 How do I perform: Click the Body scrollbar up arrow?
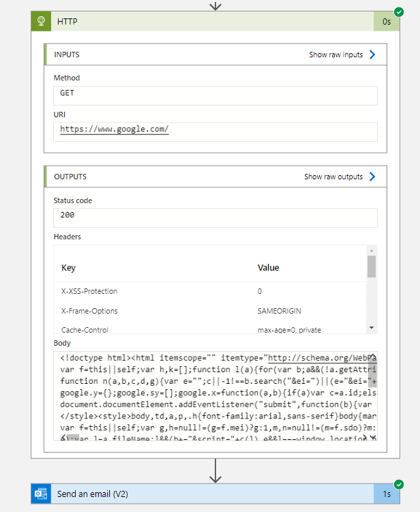373,357
